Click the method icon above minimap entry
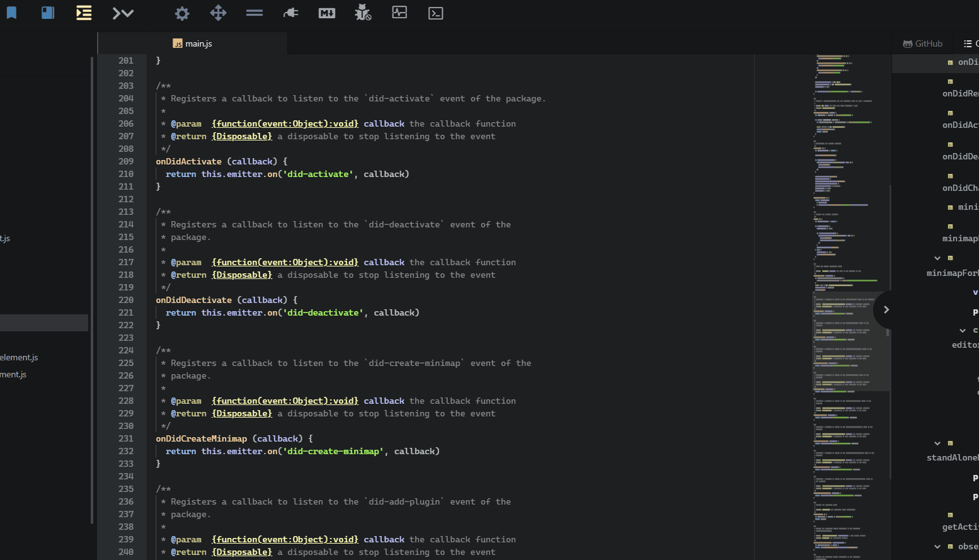This screenshot has height=560, width=979. click(x=950, y=227)
